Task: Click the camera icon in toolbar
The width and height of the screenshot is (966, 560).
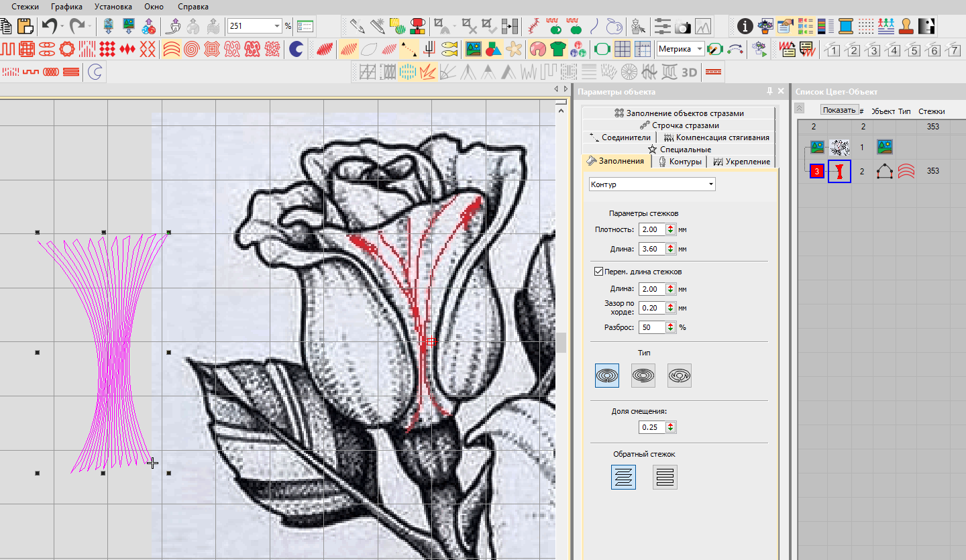Action: 683,27
